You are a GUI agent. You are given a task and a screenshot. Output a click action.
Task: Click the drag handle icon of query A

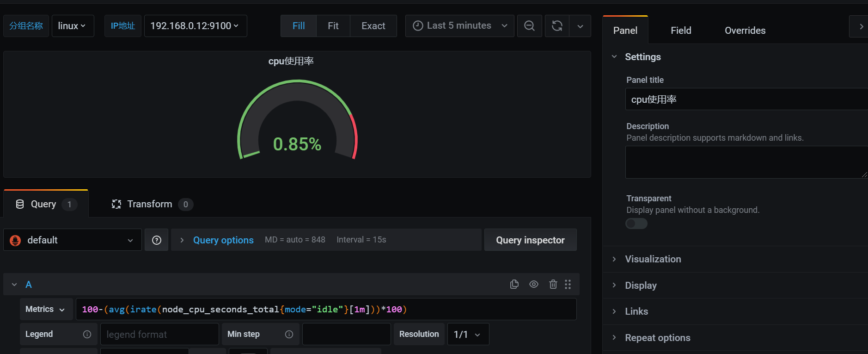568,284
